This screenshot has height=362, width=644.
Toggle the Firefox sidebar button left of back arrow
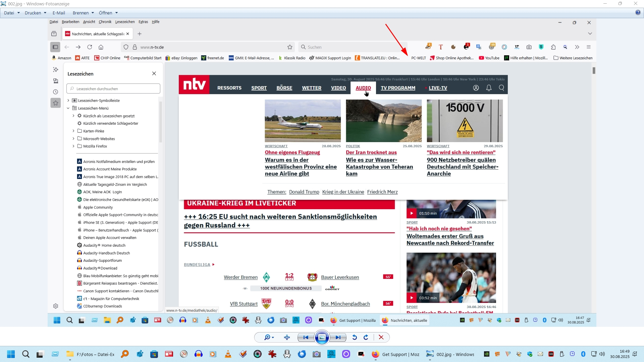(55, 47)
